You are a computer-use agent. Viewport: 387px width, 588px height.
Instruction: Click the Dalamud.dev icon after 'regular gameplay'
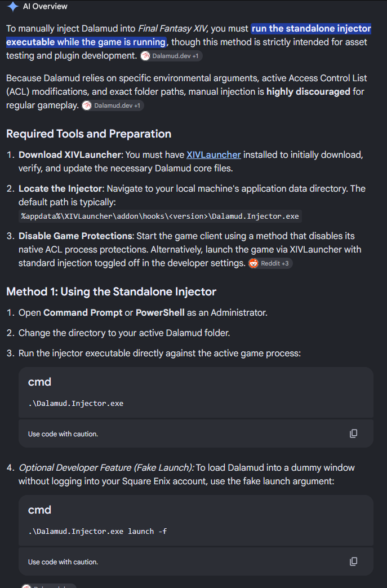coord(87,105)
